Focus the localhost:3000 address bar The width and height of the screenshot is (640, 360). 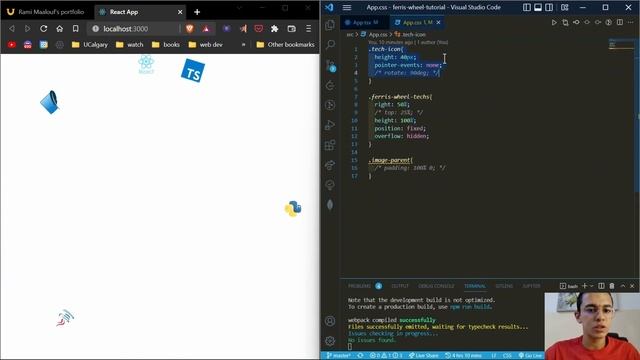point(133,29)
